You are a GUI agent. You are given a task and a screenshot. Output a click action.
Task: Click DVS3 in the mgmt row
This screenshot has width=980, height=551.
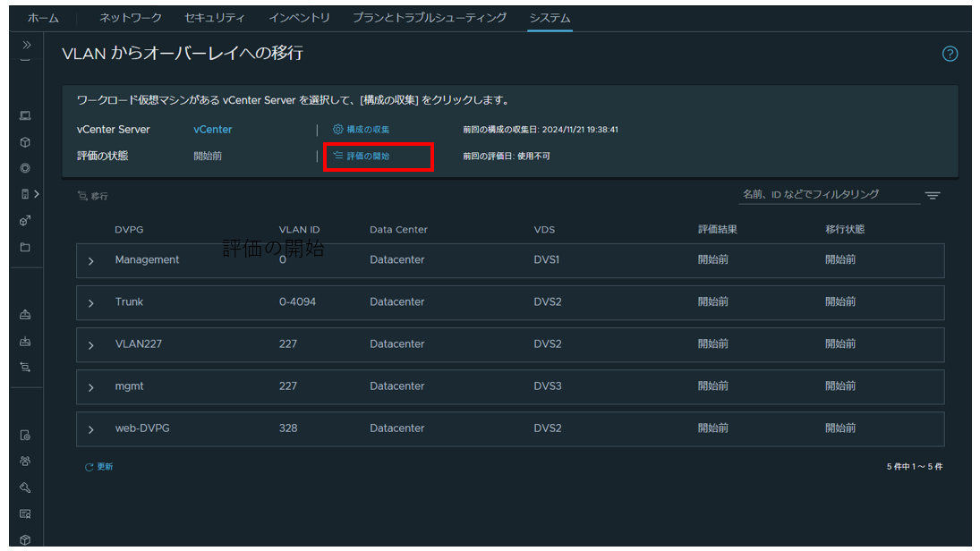pyautogui.click(x=547, y=386)
